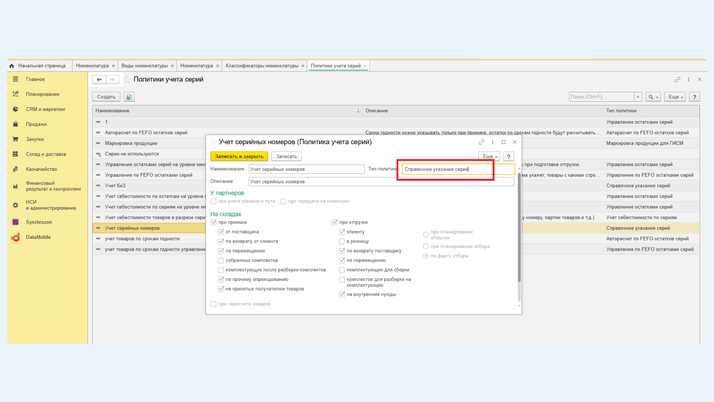The height and width of the screenshot is (402, 714).
Task: Toggle 'в розницу' checkbox
Action: click(x=342, y=241)
